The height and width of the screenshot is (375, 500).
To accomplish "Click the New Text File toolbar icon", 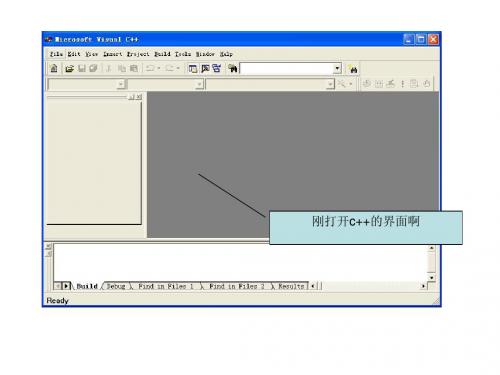I will [54, 68].
